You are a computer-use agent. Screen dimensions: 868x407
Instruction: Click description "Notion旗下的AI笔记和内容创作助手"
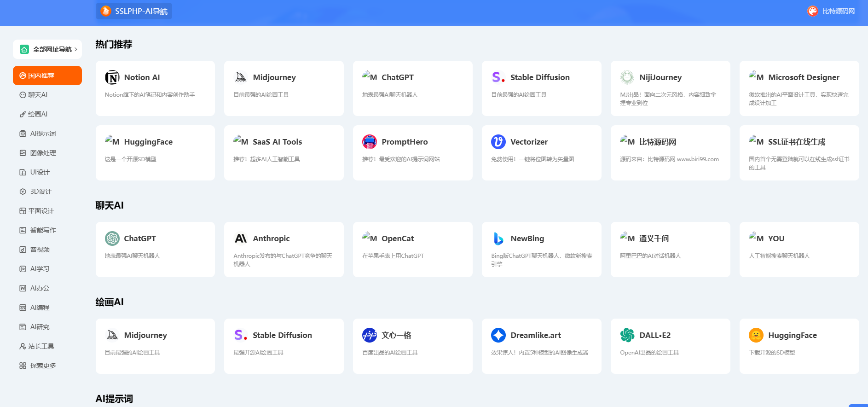150,95
